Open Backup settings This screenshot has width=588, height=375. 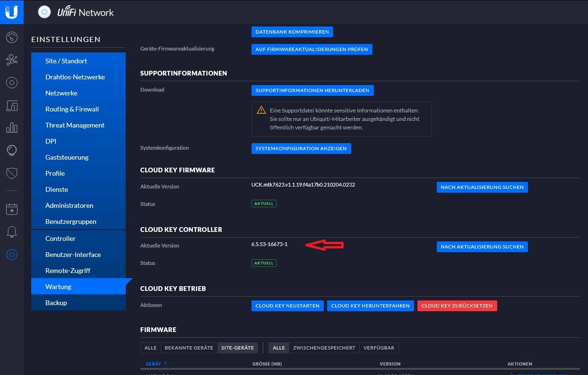[x=78, y=303]
